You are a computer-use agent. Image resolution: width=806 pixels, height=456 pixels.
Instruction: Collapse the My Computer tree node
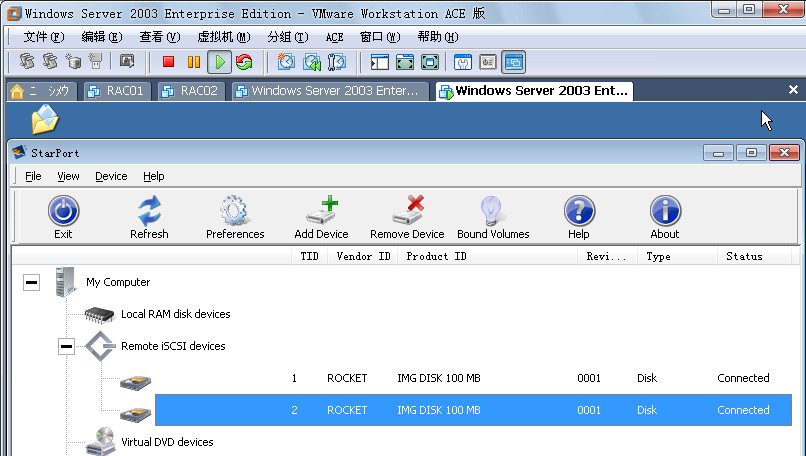(31, 282)
